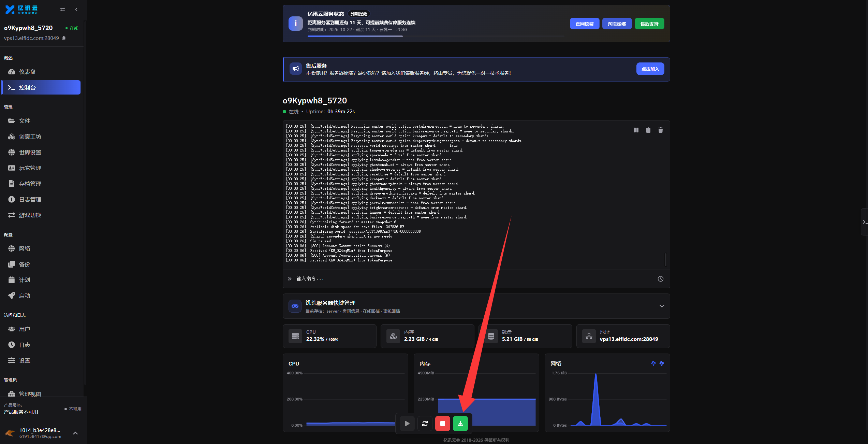Screen dimensions: 868x444
Task: Expand the user account menu chevron
Action: coord(75,433)
